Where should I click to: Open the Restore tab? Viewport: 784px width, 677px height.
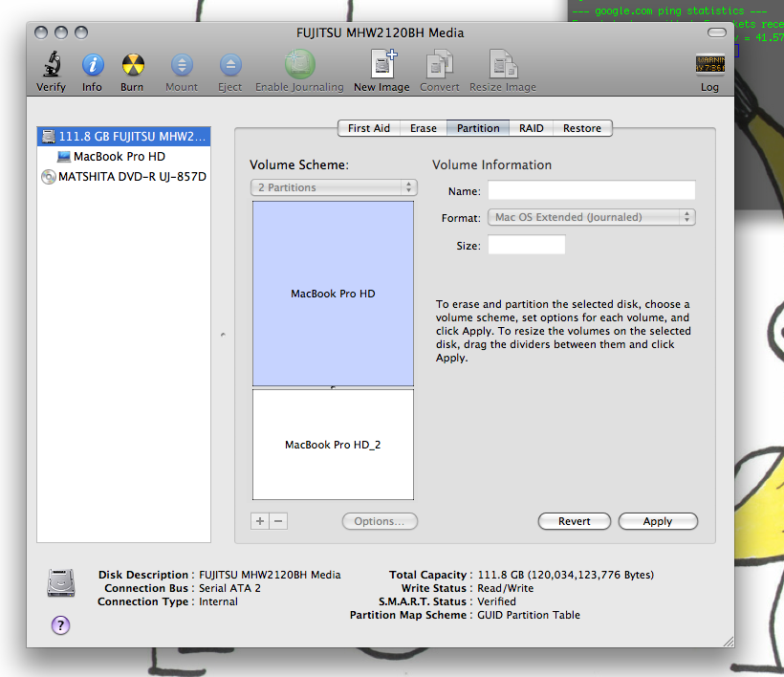click(x=582, y=128)
